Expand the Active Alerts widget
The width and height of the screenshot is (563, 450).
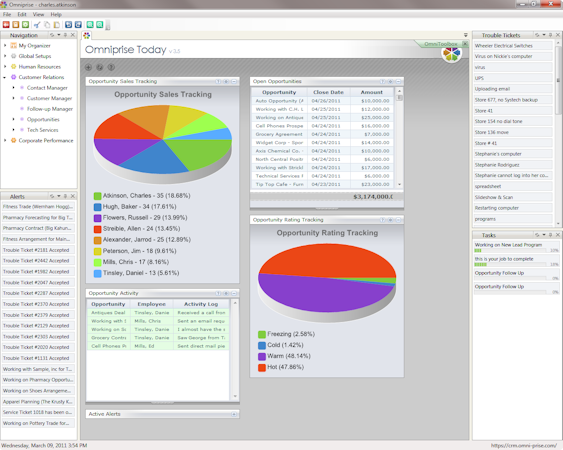click(234, 414)
